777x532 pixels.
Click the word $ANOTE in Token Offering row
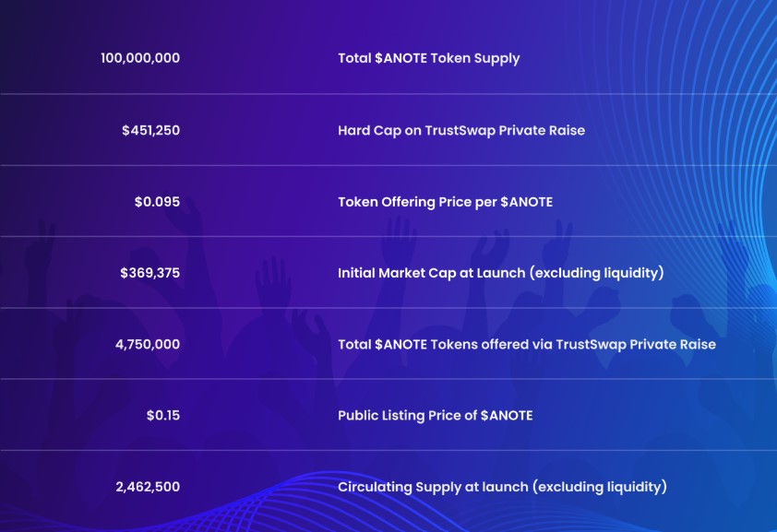[x=526, y=201]
